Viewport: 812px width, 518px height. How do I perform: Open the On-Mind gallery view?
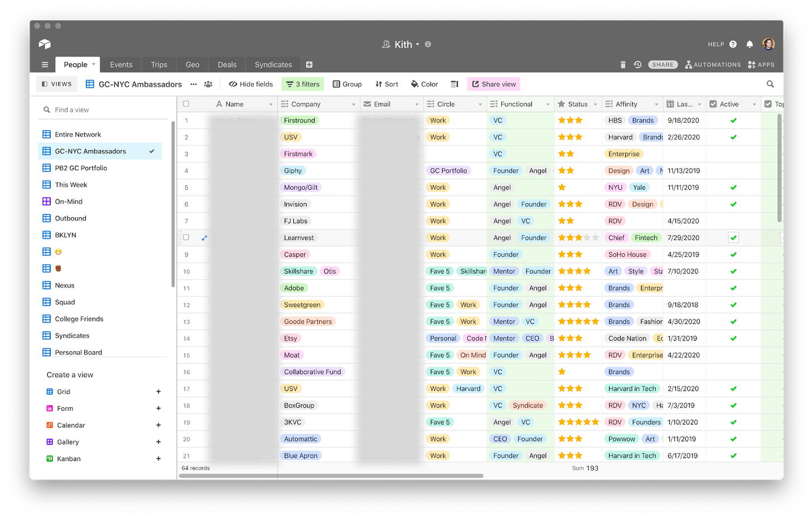point(69,202)
